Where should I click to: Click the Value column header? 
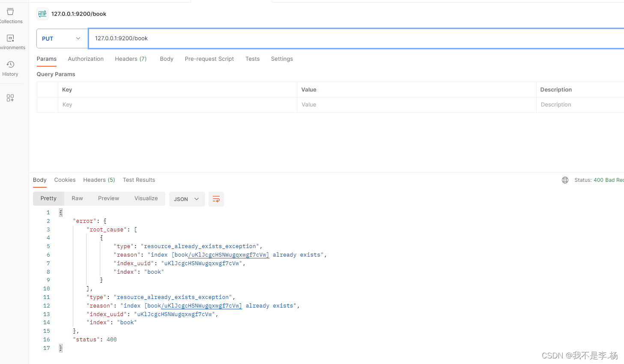point(309,90)
